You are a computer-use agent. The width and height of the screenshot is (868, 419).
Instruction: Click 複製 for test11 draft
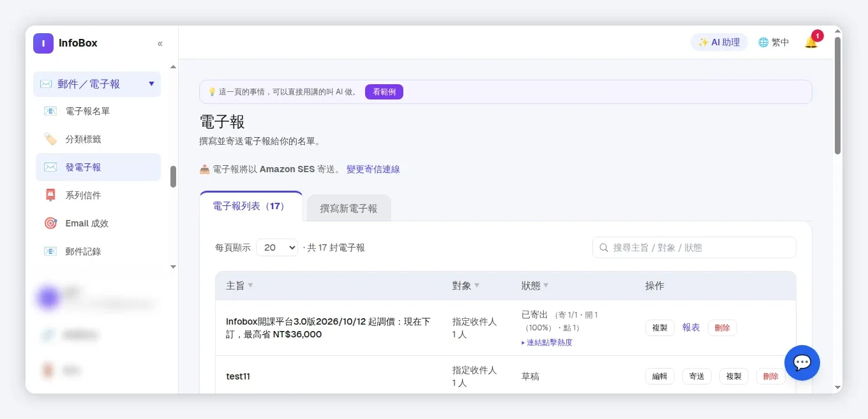click(734, 376)
